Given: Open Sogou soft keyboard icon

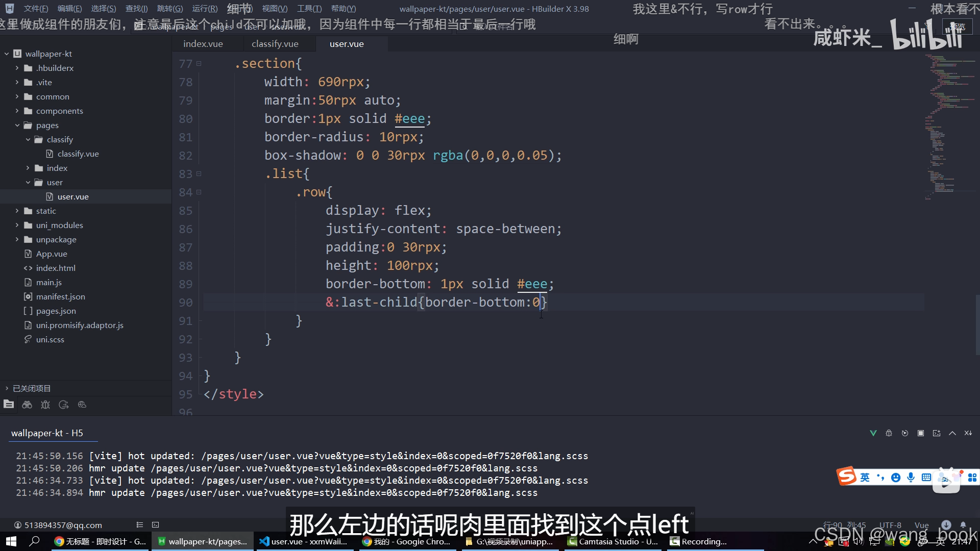Looking at the screenshot, I should pos(926,478).
